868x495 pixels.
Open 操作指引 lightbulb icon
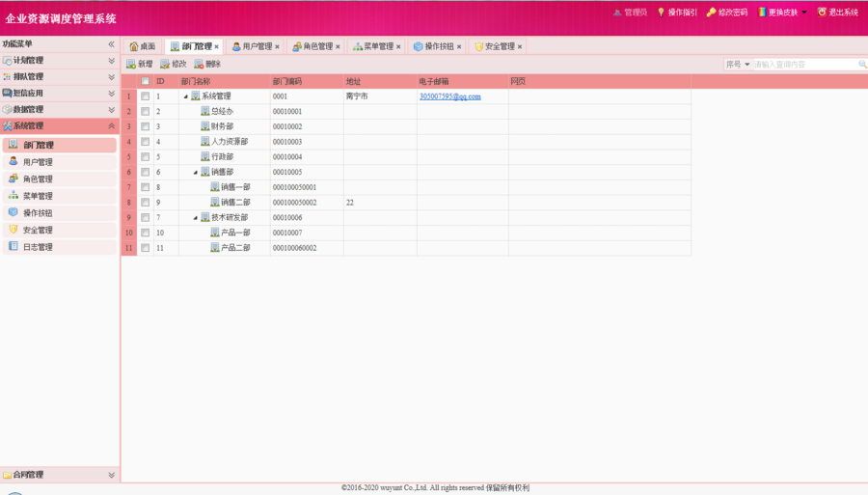[661, 13]
